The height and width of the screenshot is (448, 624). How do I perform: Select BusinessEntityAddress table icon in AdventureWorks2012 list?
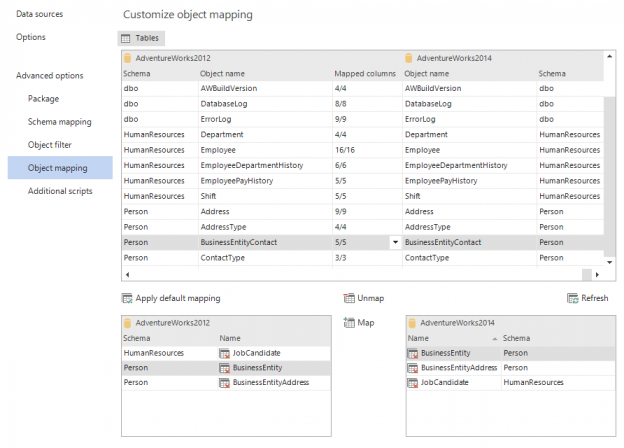click(x=224, y=383)
